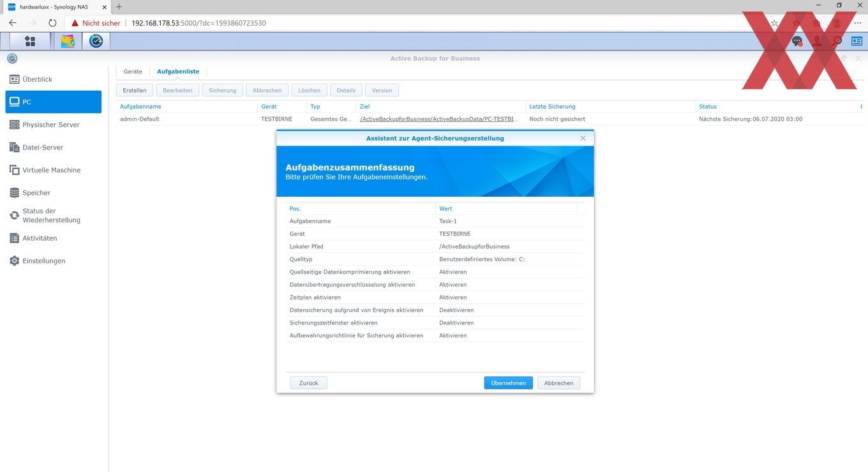Switch to the Package Center taskbar icon
The width and height of the screenshot is (868, 472).
(68, 42)
